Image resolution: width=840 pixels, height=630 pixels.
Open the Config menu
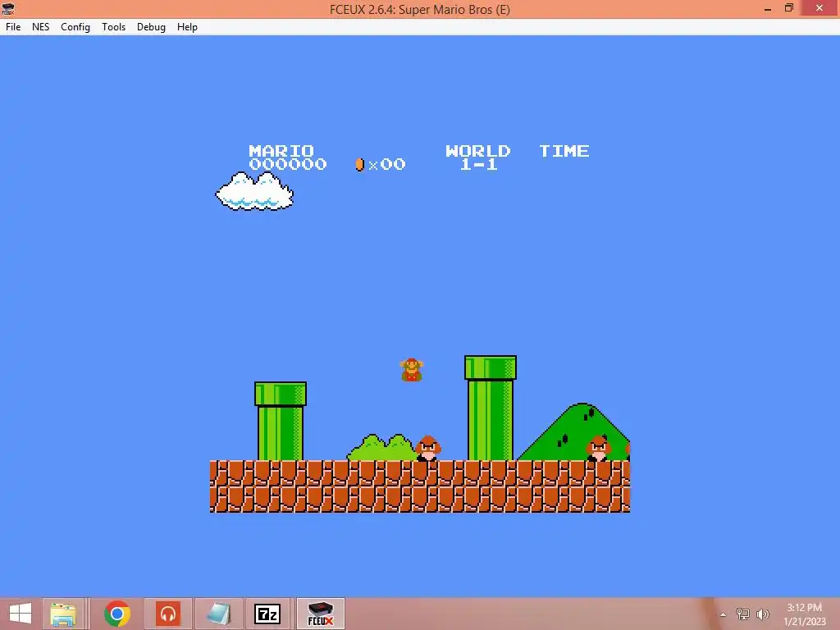coord(75,27)
